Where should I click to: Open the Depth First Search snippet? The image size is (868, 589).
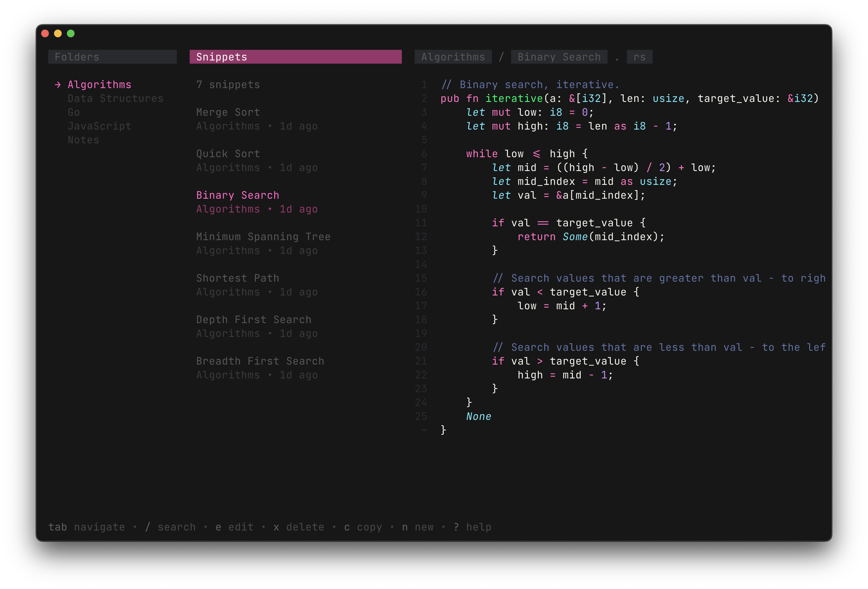254,320
